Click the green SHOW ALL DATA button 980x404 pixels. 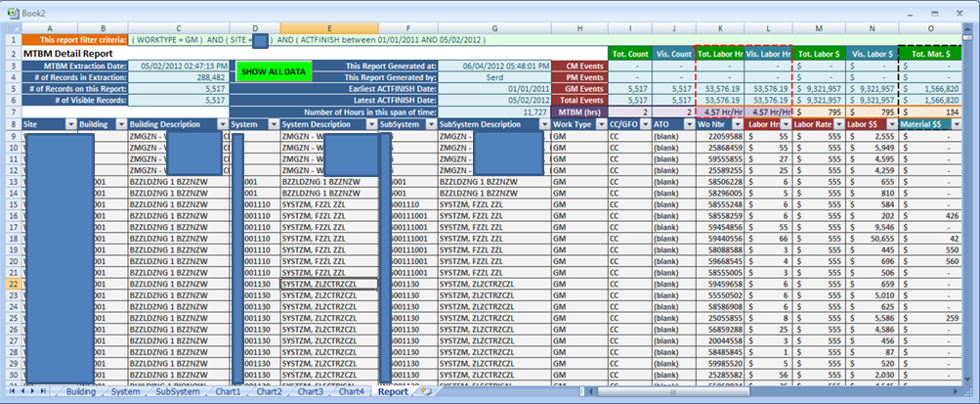click(x=274, y=71)
